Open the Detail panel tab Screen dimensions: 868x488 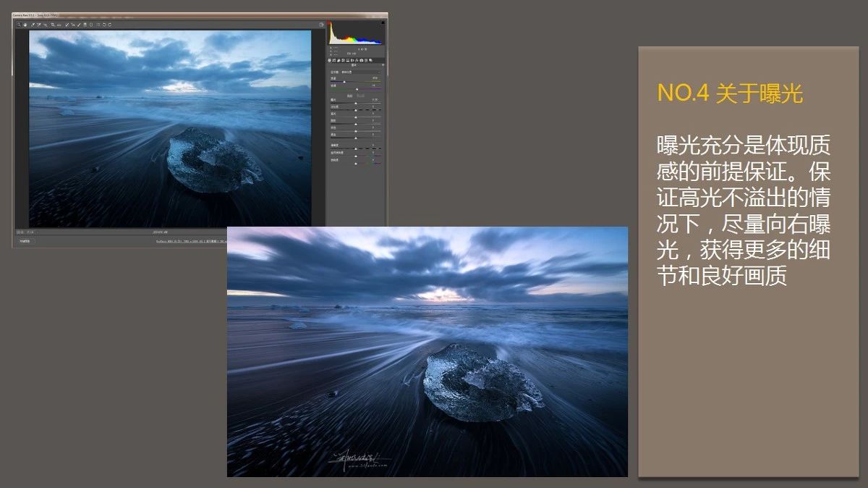(x=339, y=60)
